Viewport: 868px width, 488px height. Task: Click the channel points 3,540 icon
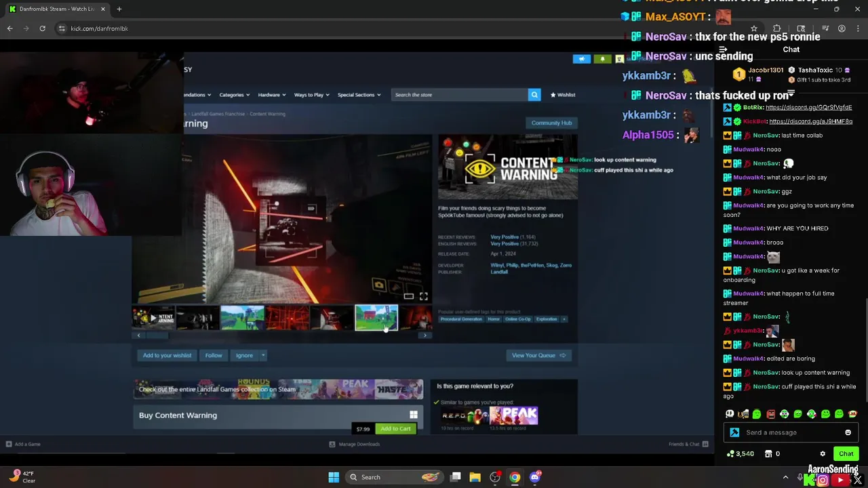pos(730,453)
